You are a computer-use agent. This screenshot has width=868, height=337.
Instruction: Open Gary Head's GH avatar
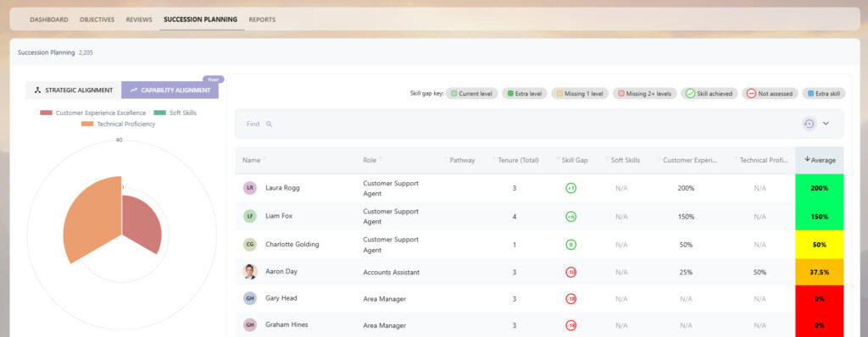tap(250, 298)
